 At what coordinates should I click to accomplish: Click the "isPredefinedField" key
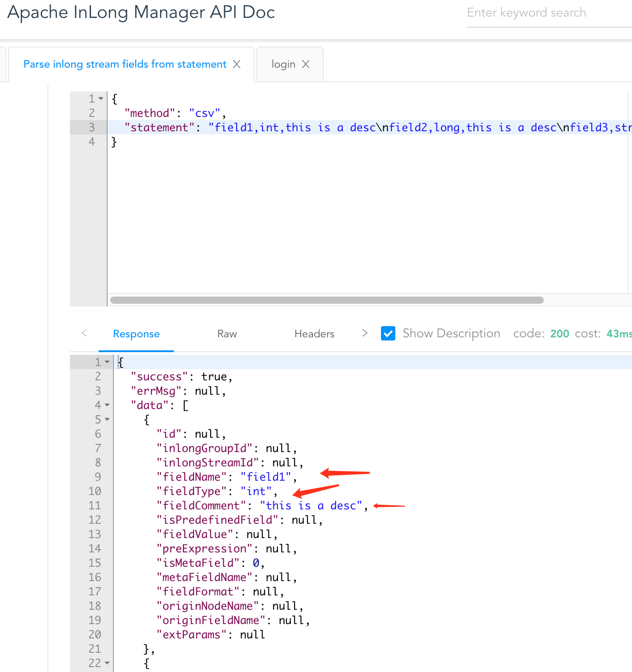(217, 520)
